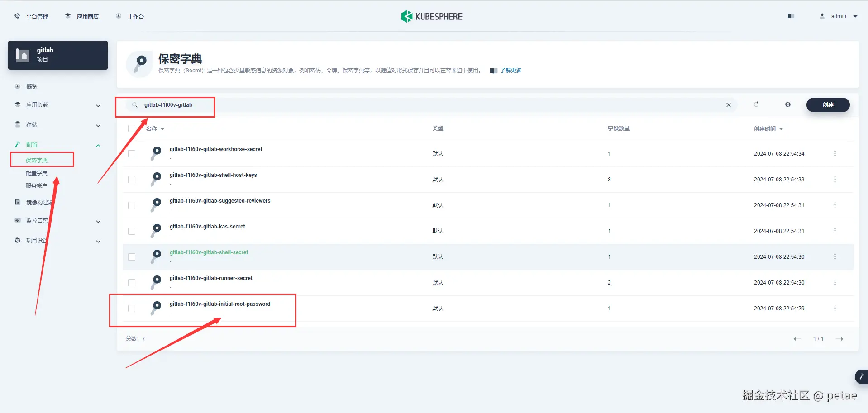Open more actions for runner-secret row
868x413 pixels.
(835, 283)
